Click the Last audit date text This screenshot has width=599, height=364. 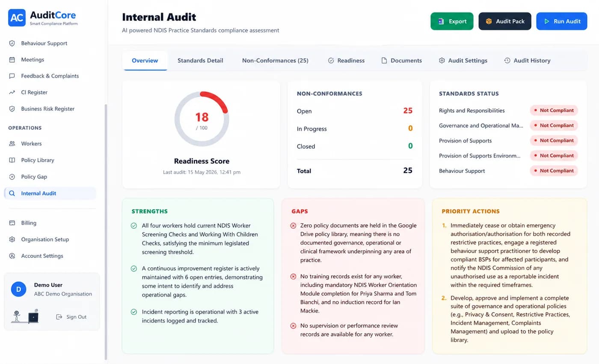click(x=202, y=172)
